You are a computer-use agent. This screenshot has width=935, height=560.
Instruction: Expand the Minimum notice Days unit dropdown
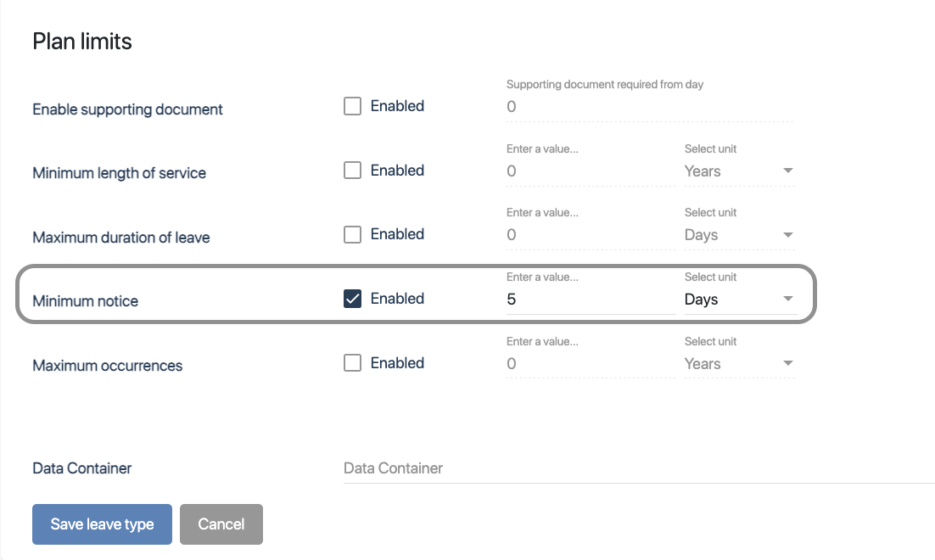pyautogui.click(x=739, y=300)
